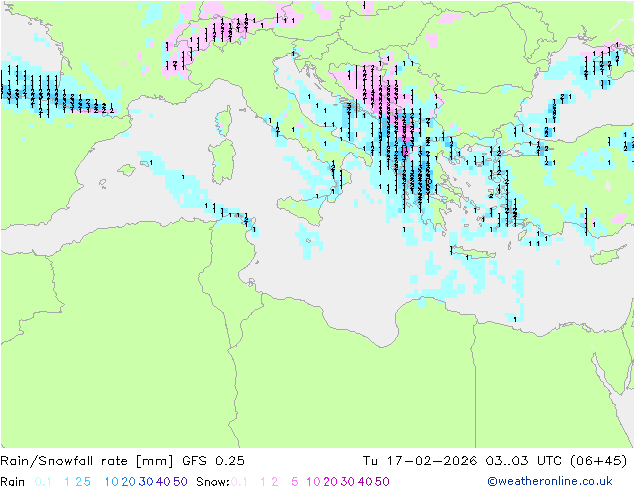Pick the rain legend 1 color value
The height and width of the screenshot is (490, 634).
(x=67, y=482)
